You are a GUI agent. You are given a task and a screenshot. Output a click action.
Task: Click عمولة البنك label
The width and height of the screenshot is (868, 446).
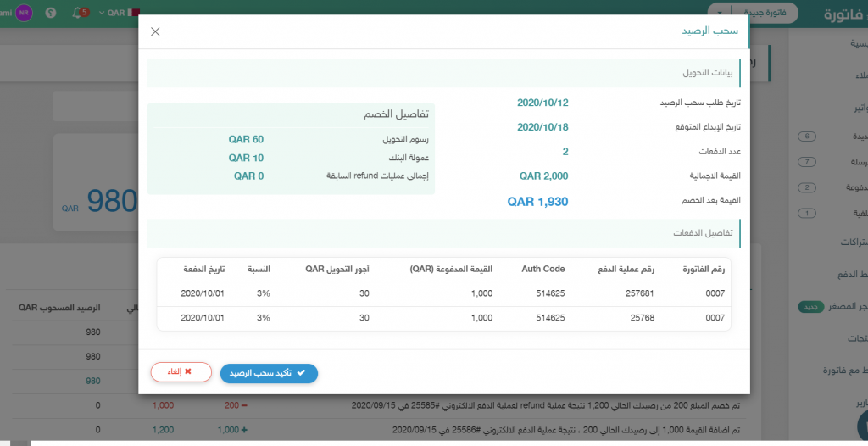click(x=409, y=158)
